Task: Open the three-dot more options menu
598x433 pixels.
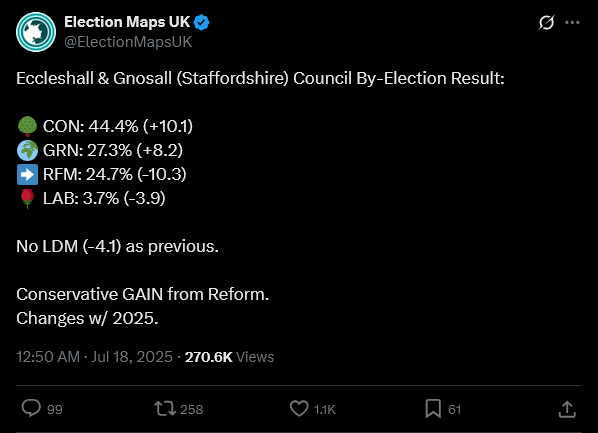Action: [572, 23]
